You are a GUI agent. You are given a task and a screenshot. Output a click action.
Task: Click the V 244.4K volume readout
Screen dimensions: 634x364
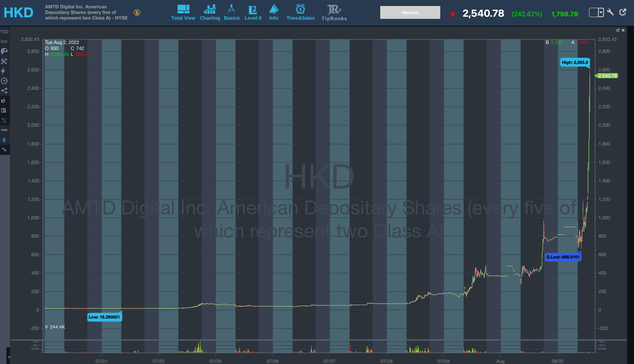pyautogui.click(x=55, y=327)
